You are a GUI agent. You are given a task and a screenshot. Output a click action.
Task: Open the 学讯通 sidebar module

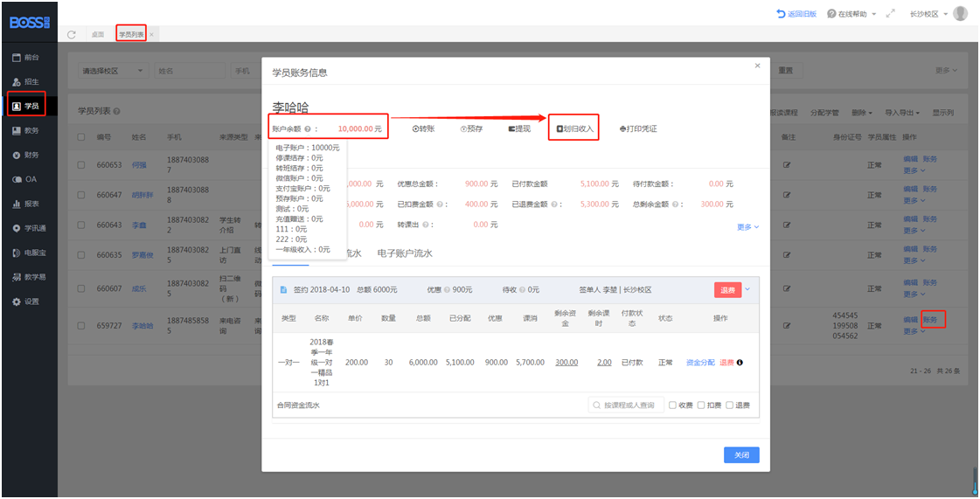click(29, 228)
